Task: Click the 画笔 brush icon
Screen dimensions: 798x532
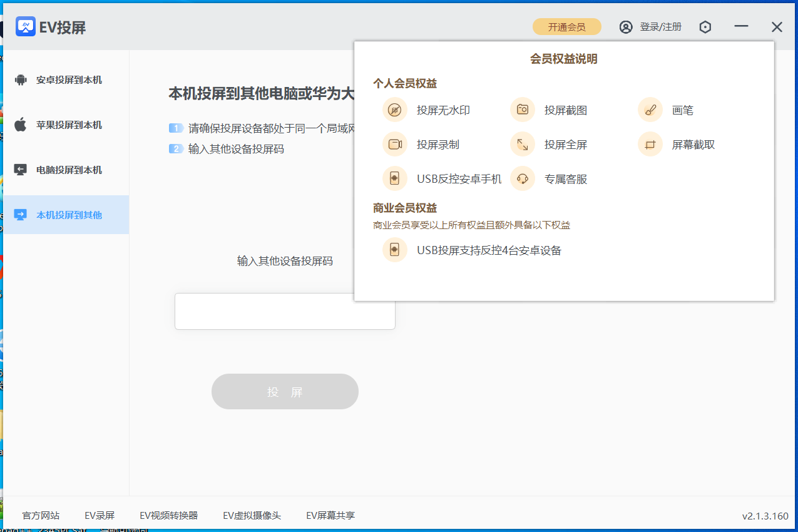Action: [x=650, y=110]
